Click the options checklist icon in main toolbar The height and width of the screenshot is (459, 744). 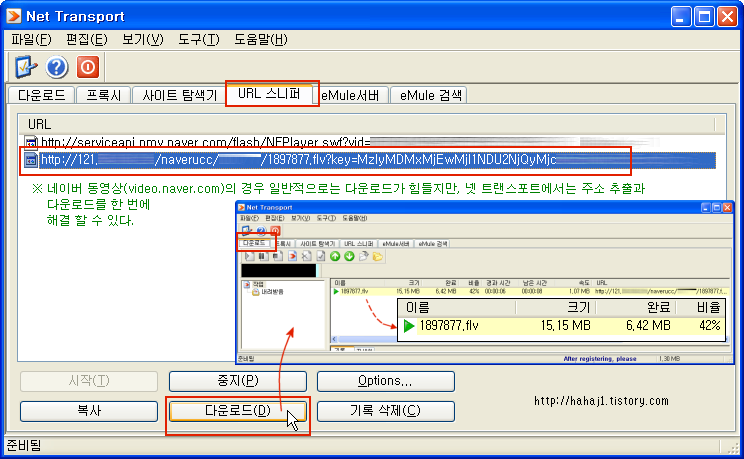[x=26, y=67]
